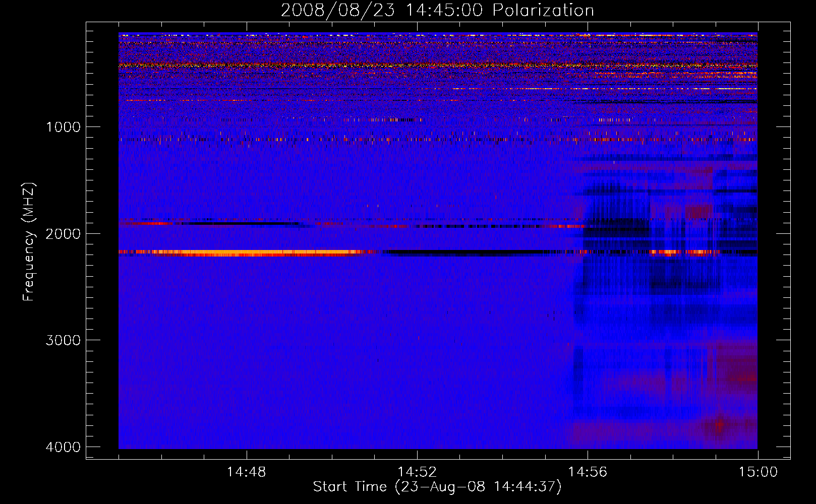816x504 pixels.
Task: Click the plot title "2008/08/23 14:45:00 Polarization"
Action: (x=437, y=10)
